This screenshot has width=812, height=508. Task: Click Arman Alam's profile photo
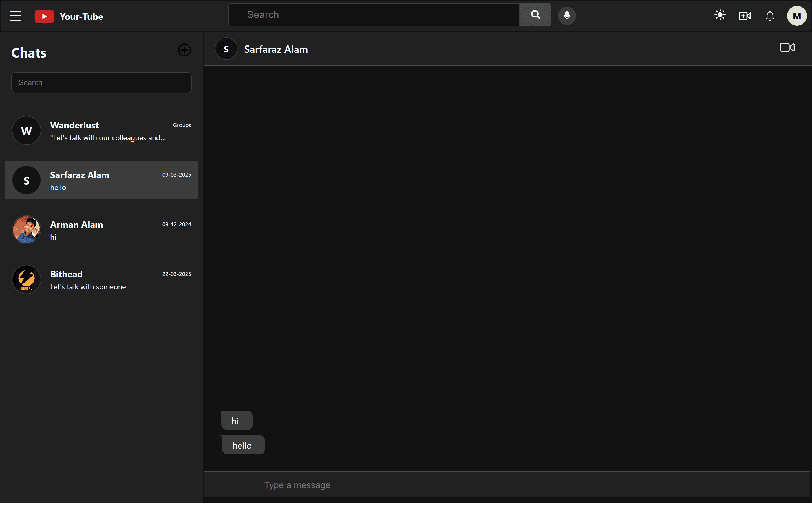coord(27,230)
